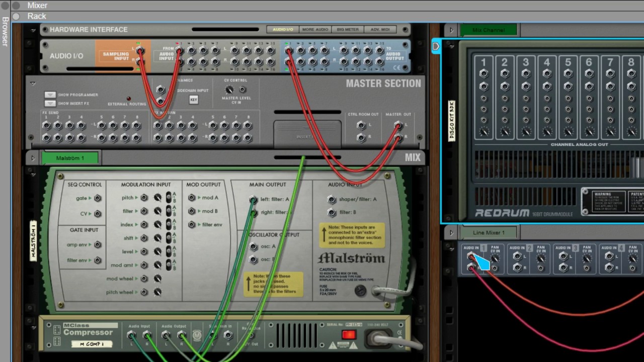Toggle the index A/B switch

(169, 225)
